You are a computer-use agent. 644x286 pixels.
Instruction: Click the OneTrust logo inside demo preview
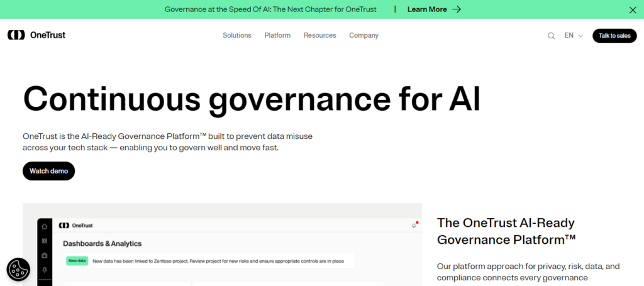(x=75, y=225)
